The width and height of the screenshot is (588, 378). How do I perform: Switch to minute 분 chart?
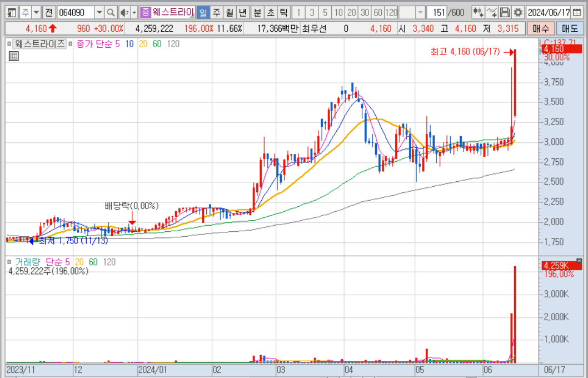click(x=257, y=12)
